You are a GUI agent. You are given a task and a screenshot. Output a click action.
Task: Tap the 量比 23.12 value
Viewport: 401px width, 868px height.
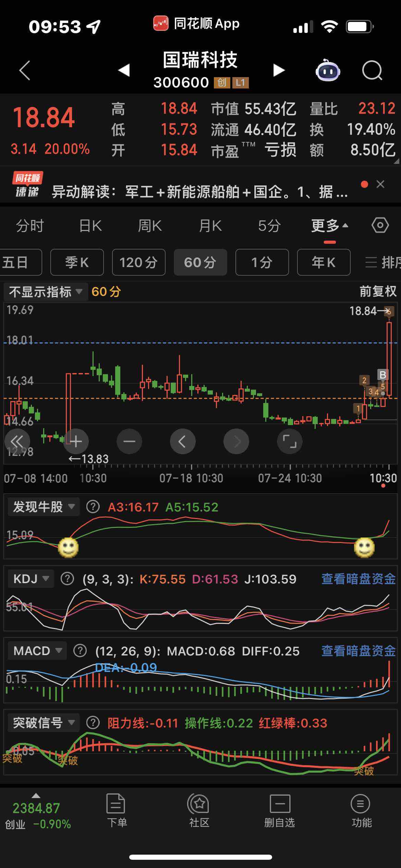(x=353, y=109)
